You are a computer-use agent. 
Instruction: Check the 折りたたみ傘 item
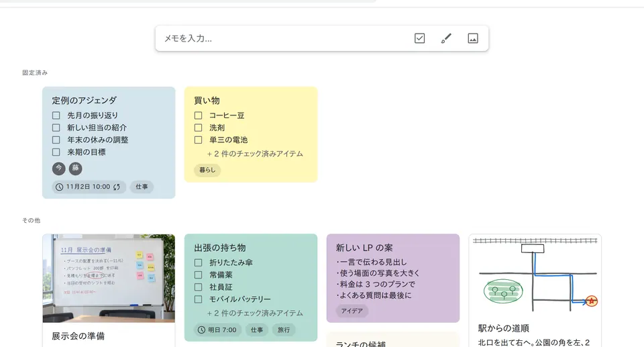click(x=199, y=262)
